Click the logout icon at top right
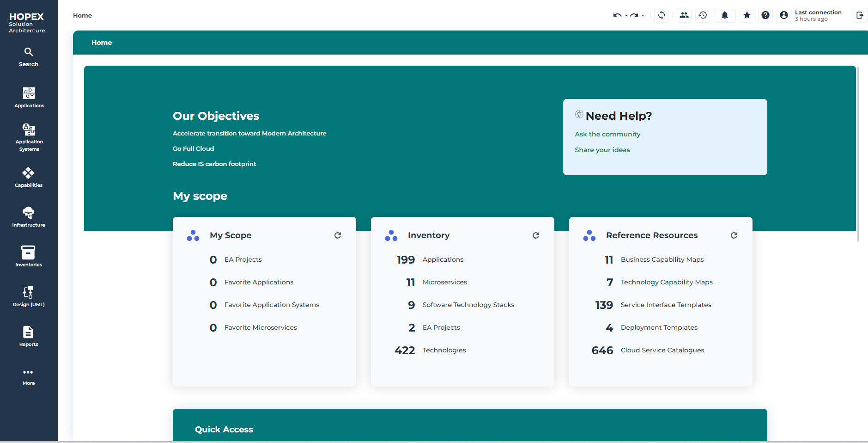Screen dimensions: 868x443 pyautogui.click(x=860, y=15)
